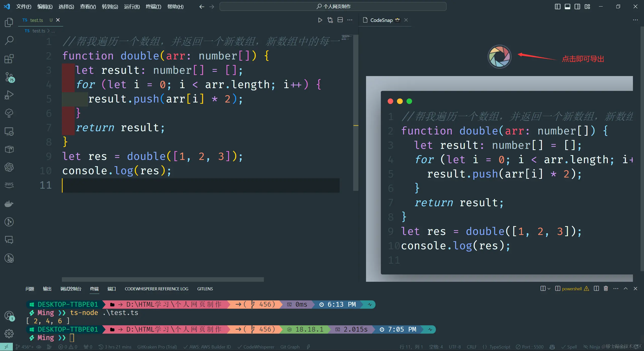The height and width of the screenshot is (351, 644).
Task: Go back using the title bar arrow
Action: (202, 7)
